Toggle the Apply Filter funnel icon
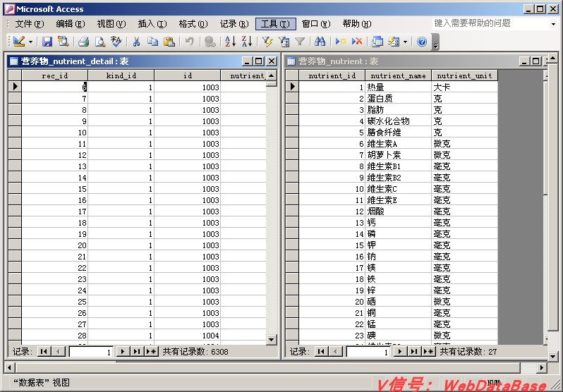This screenshot has height=392, width=563. (299, 42)
